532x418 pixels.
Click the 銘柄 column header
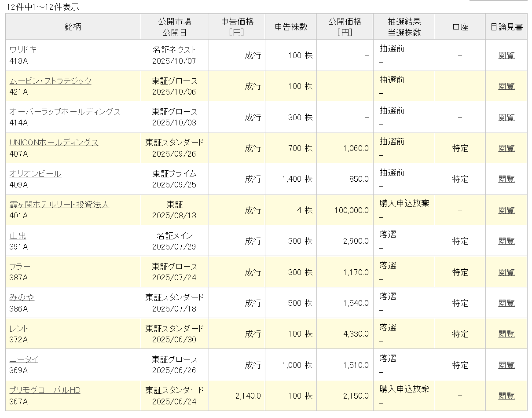(73, 27)
